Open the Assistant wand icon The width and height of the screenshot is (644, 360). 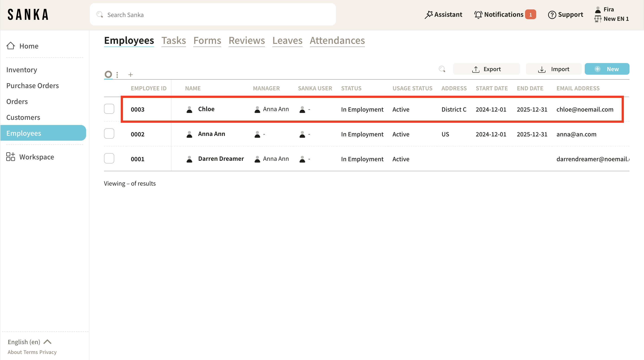428,15
